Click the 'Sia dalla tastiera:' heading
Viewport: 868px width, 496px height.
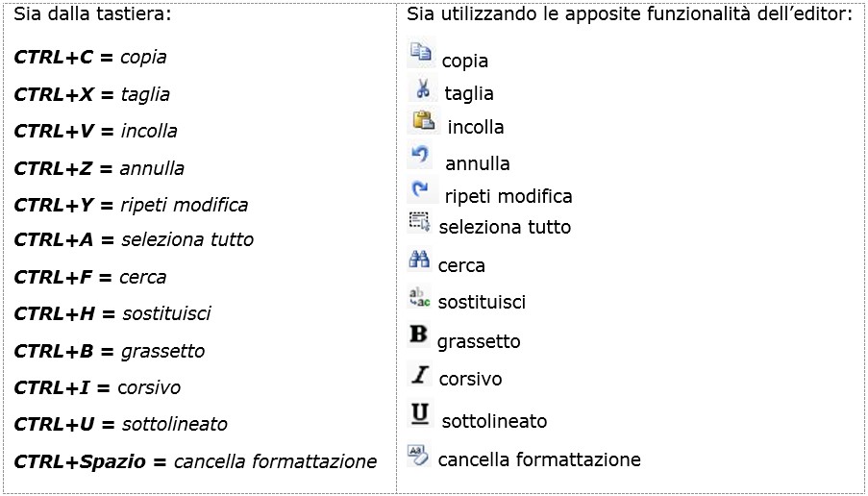pos(92,14)
